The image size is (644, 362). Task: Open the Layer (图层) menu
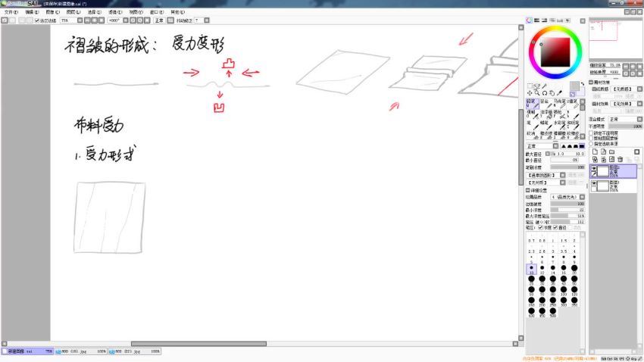[73, 12]
